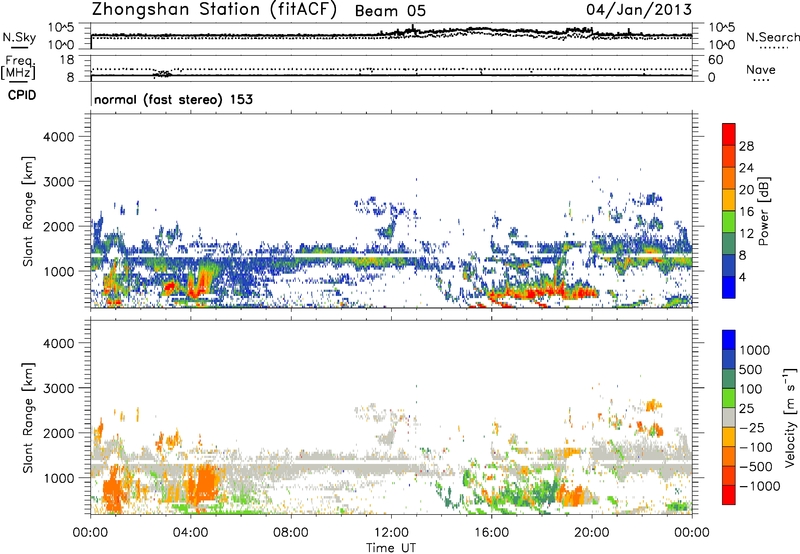Click the '20:00' time axis tick label
Viewport: 800px width, 554px height.
coord(592,533)
